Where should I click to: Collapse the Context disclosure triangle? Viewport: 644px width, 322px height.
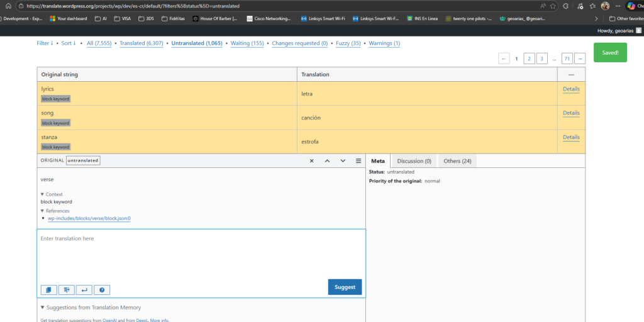coord(43,194)
